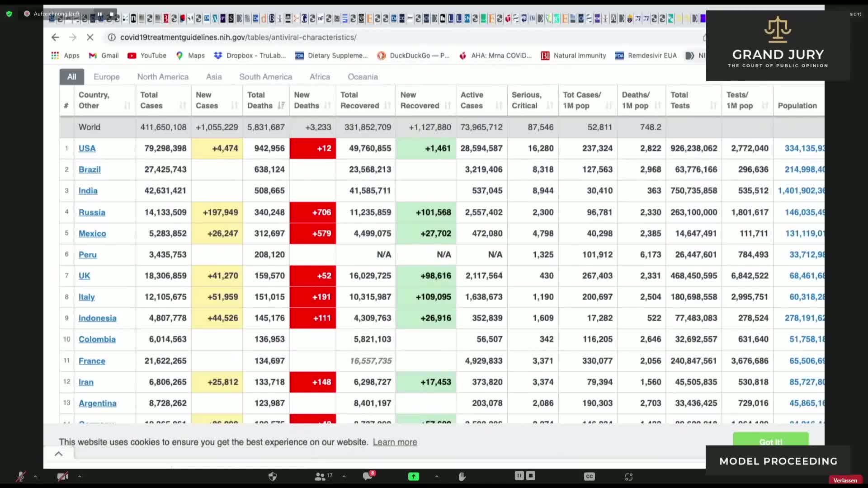Image resolution: width=868 pixels, height=488 pixels.
Task: Open Zoom chat with unread badge
Action: (x=368, y=476)
